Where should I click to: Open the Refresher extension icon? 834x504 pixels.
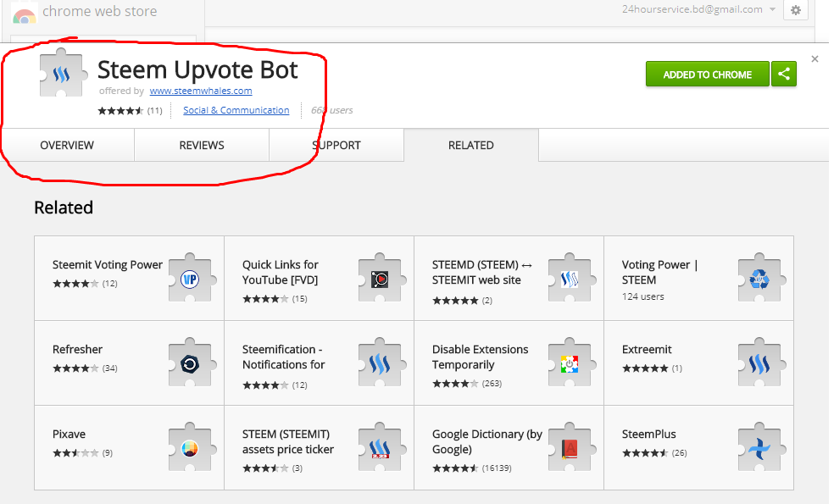[192, 363]
